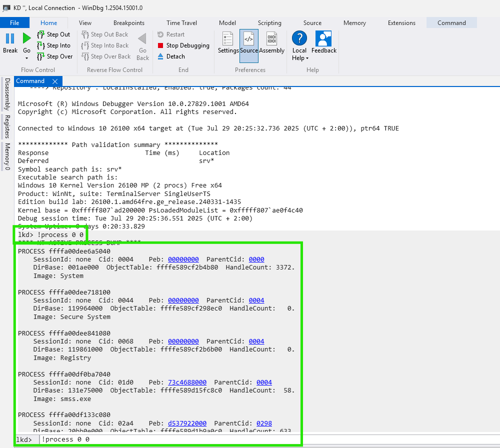Image resolution: width=500 pixels, height=448 pixels.
Task: Click the Go Back arrow icon
Action: click(x=142, y=39)
